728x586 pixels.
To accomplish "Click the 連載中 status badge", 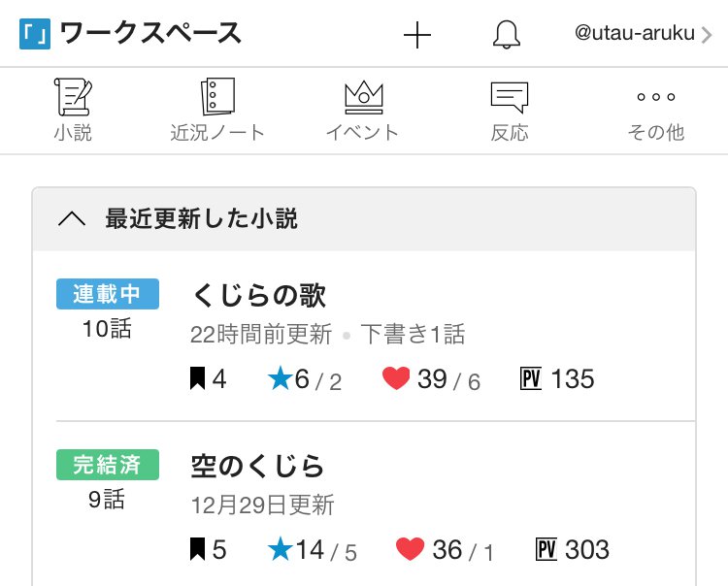I will [107, 294].
